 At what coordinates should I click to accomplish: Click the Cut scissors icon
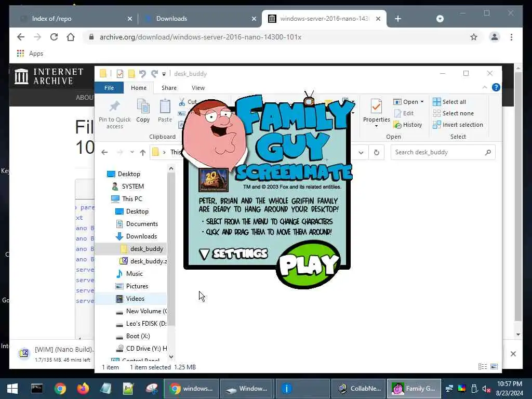click(x=182, y=102)
